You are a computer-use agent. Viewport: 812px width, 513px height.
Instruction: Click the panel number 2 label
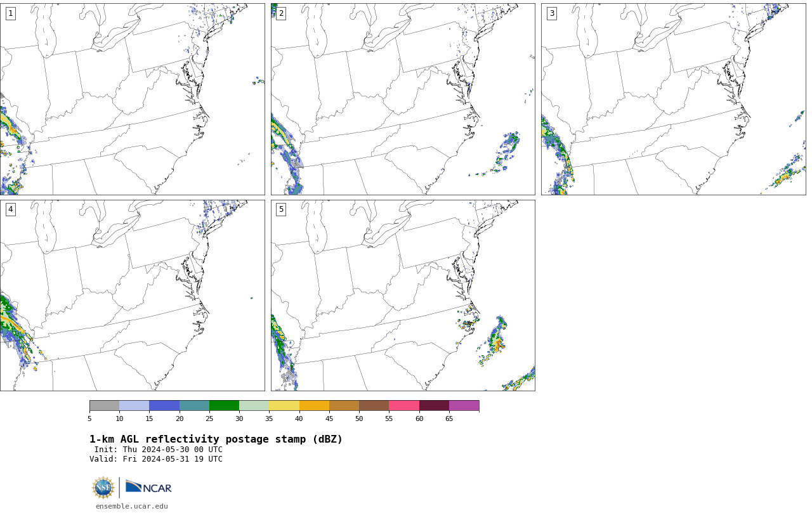click(x=281, y=13)
